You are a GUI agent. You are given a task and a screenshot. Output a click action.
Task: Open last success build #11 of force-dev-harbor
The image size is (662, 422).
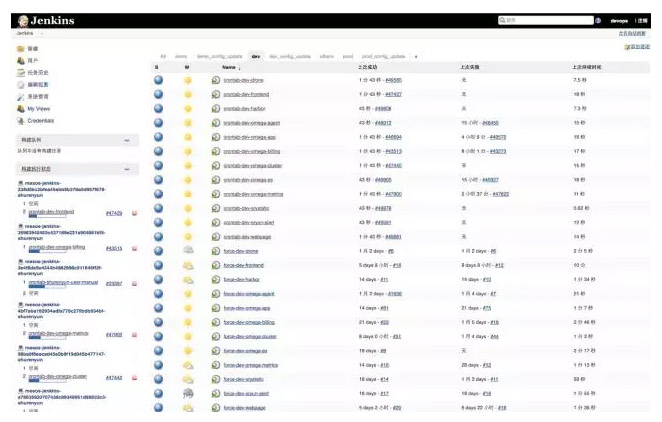point(384,280)
